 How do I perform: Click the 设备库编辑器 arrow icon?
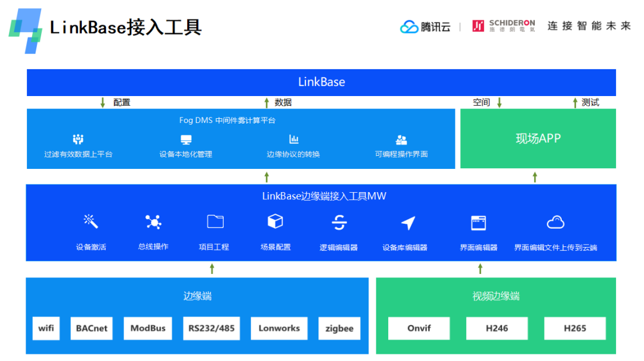[408, 223]
